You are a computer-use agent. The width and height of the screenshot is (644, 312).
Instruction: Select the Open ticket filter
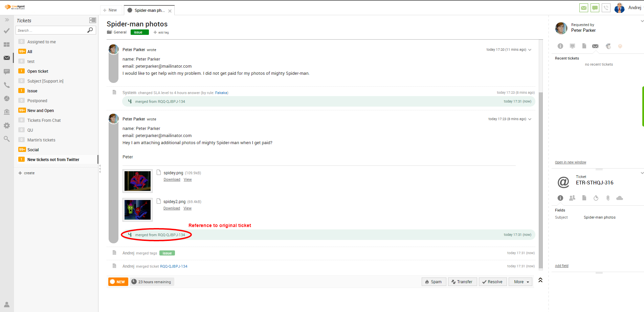38,71
